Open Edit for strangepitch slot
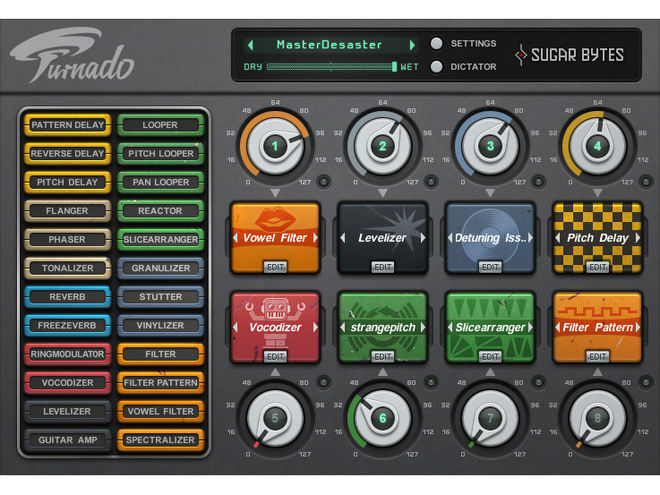 (x=383, y=357)
